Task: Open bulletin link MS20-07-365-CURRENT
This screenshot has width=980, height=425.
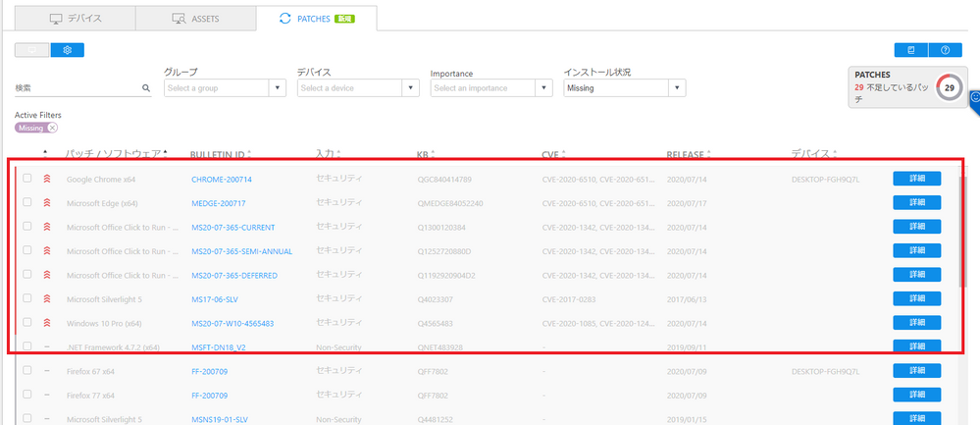Action: (x=233, y=227)
